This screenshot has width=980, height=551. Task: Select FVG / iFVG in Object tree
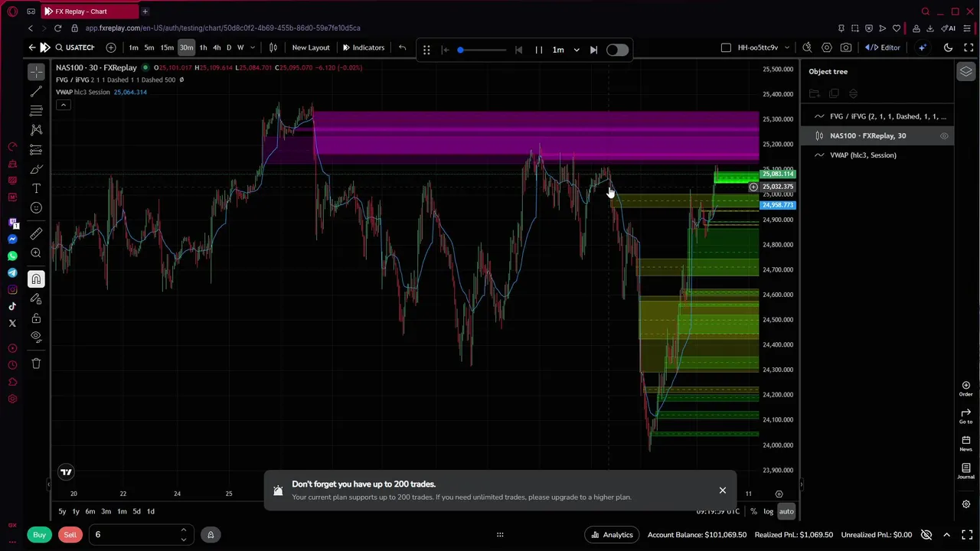pos(877,116)
